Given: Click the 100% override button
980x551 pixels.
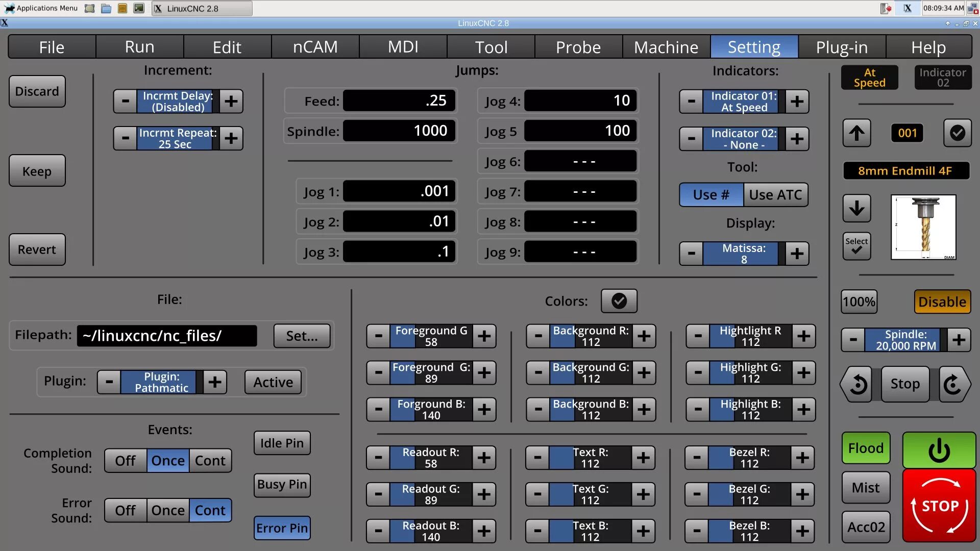Looking at the screenshot, I should [859, 302].
